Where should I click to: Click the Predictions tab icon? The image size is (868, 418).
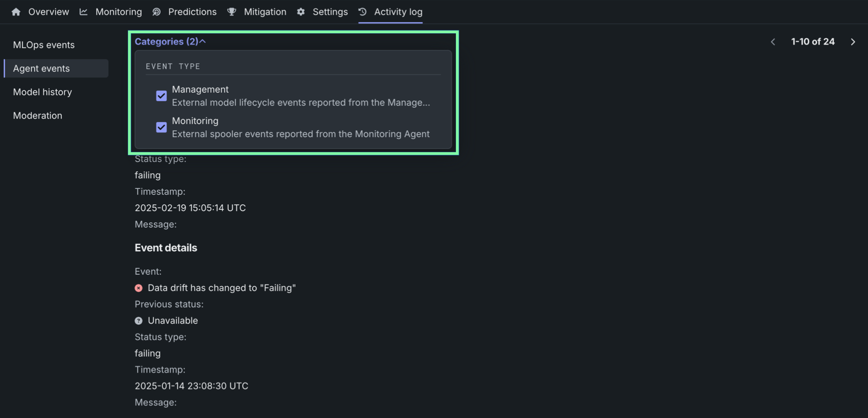[x=156, y=12]
